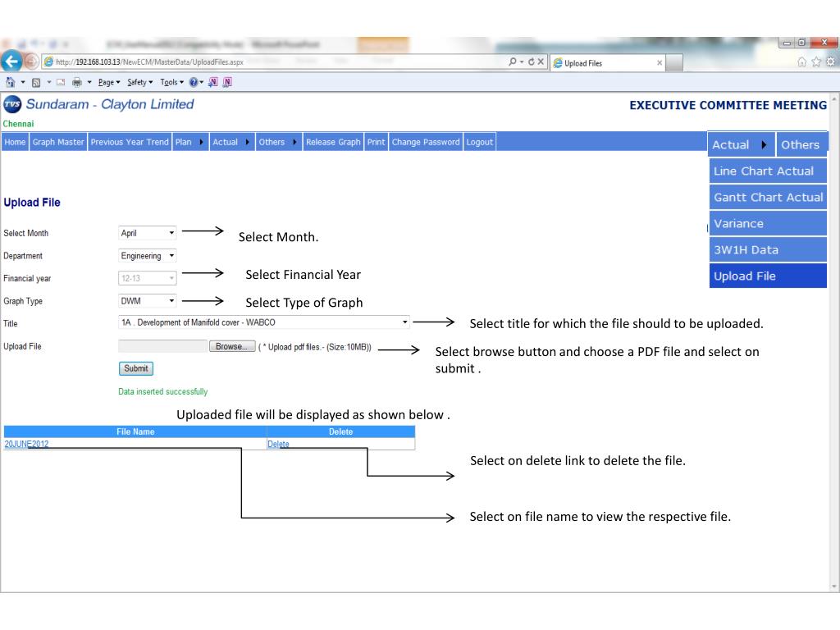The width and height of the screenshot is (840, 630).
Task: Click Logout in navigation bar
Action: click(479, 142)
